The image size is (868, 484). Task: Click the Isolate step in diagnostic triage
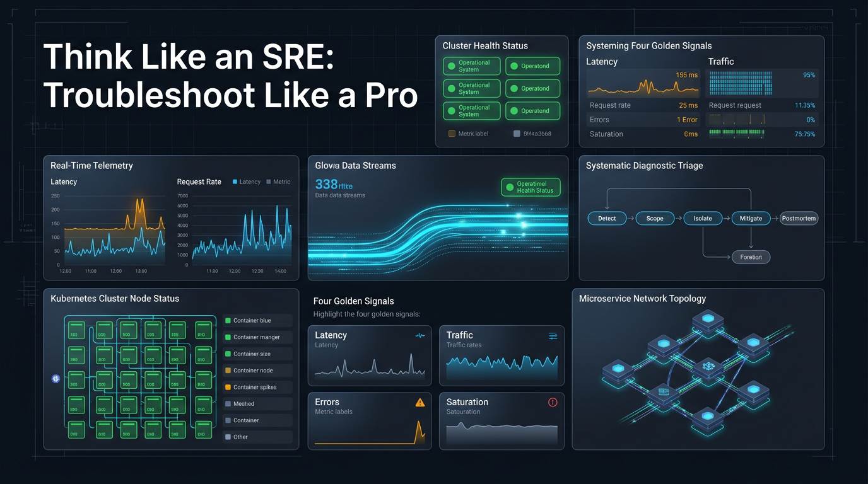pos(703,218)
